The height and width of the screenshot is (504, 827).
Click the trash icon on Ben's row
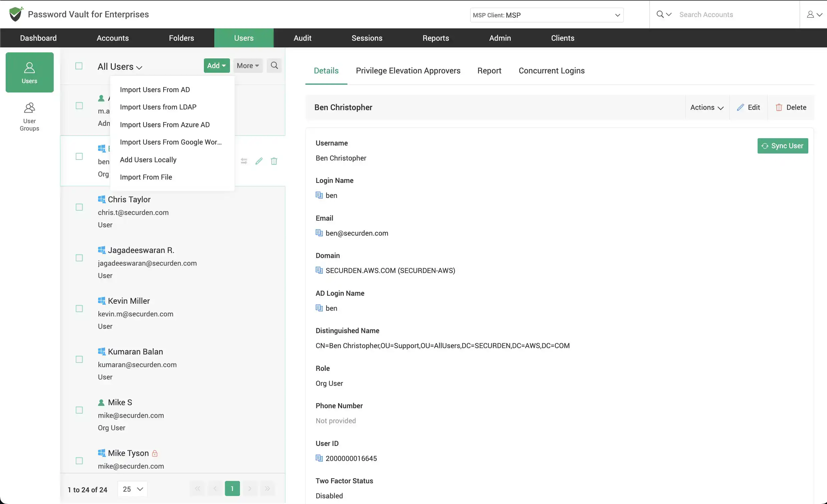click(x=274, y=161)
